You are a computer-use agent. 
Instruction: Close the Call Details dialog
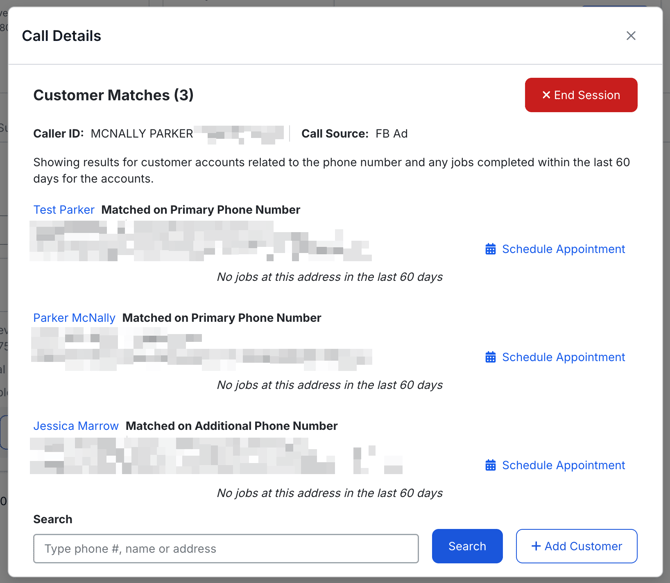[631, 36]
